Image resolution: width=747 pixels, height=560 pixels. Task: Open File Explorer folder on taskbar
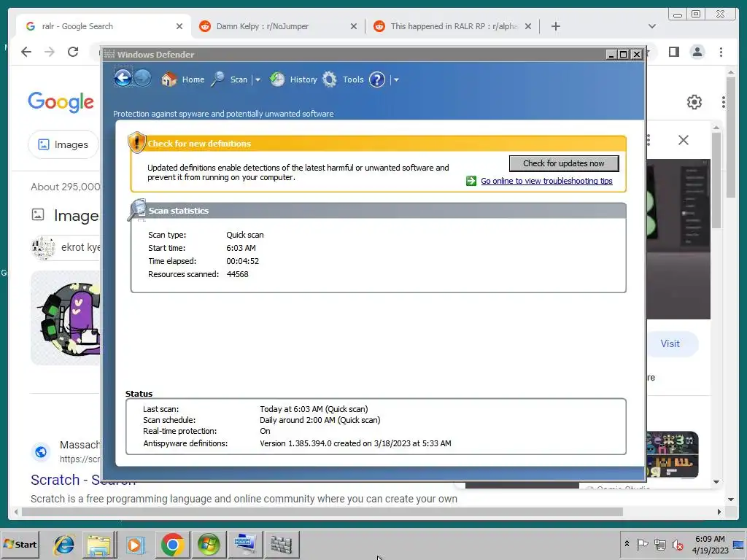[98, 544]
